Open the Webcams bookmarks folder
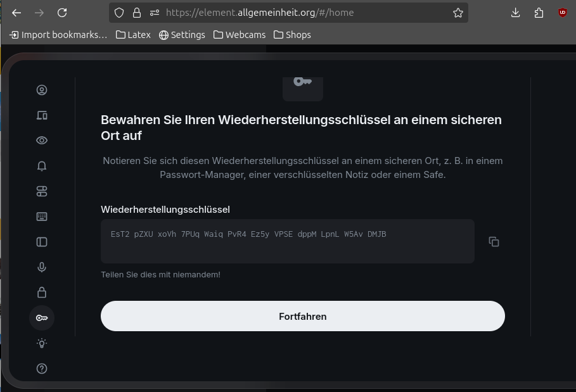 (240, 35)
